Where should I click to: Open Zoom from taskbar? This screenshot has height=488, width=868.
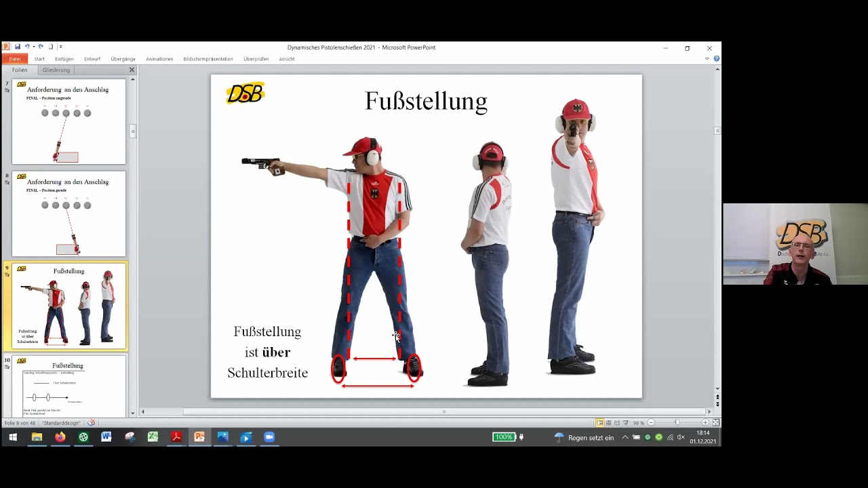click(x=269, y=437)
